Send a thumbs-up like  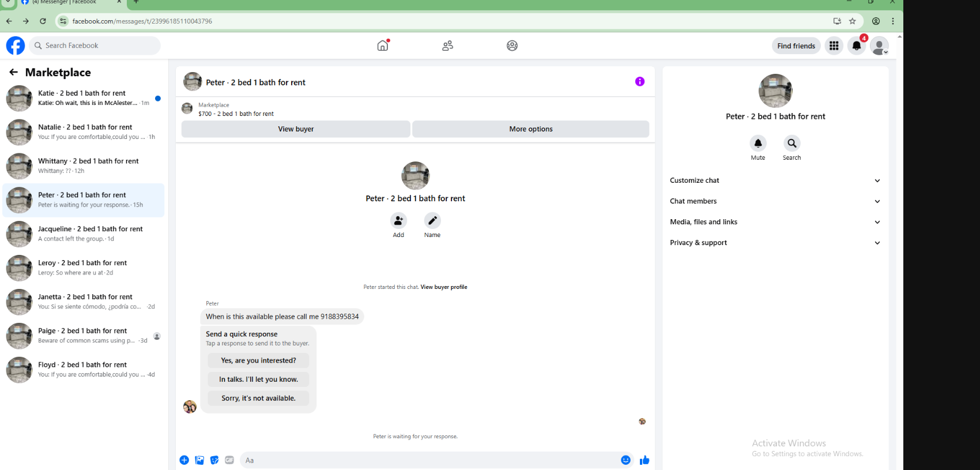644,460
